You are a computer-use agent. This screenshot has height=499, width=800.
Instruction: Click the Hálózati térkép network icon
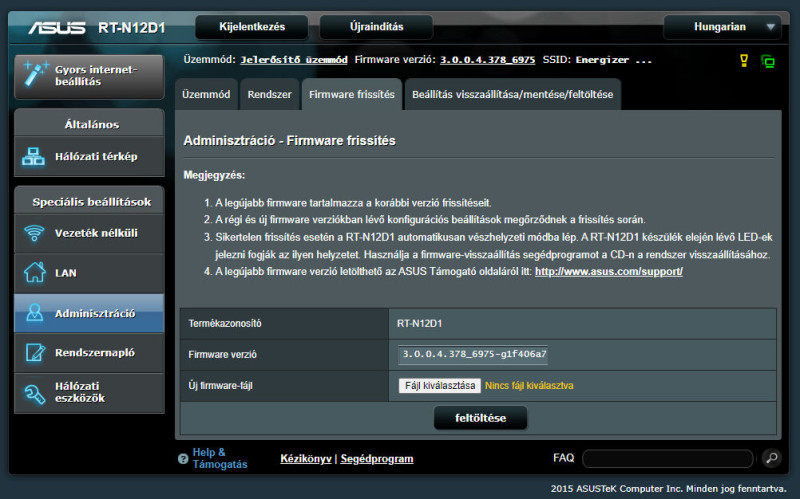(x=33, y=156)
